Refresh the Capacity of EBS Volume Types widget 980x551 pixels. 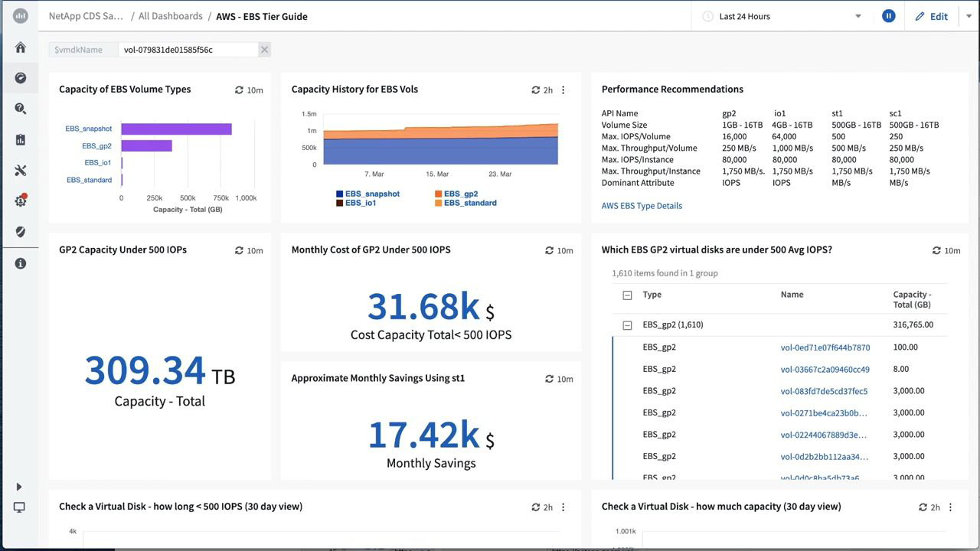coord(239,90)
